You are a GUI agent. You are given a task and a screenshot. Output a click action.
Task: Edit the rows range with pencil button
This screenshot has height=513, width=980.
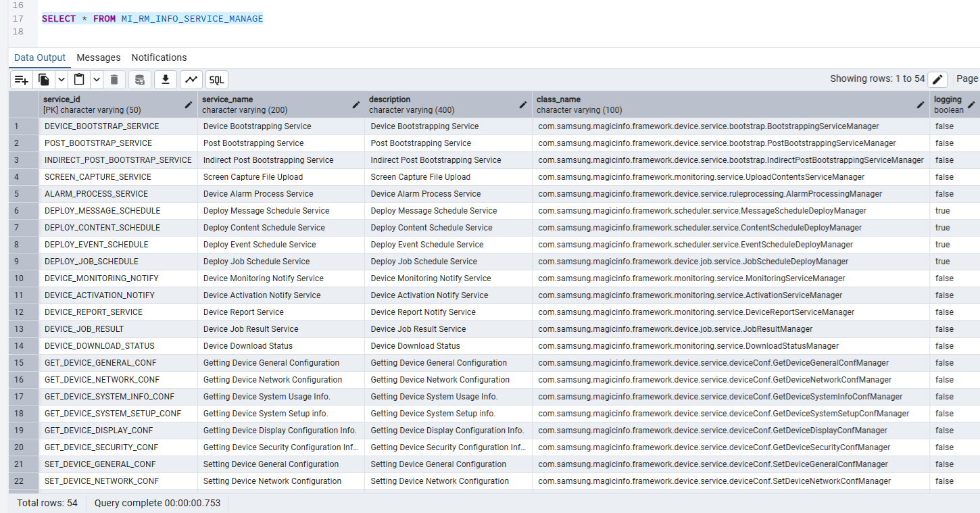pos(937,80)
